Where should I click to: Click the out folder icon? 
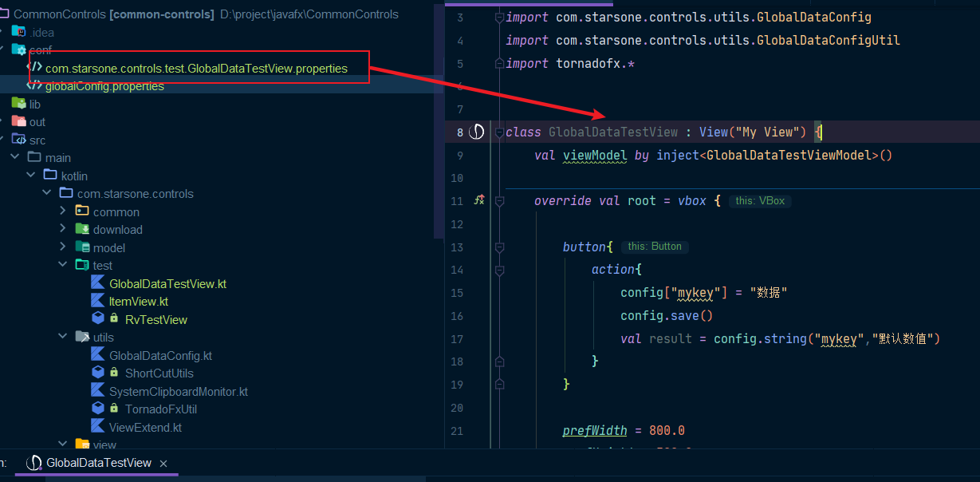click(x=18, y=121)
